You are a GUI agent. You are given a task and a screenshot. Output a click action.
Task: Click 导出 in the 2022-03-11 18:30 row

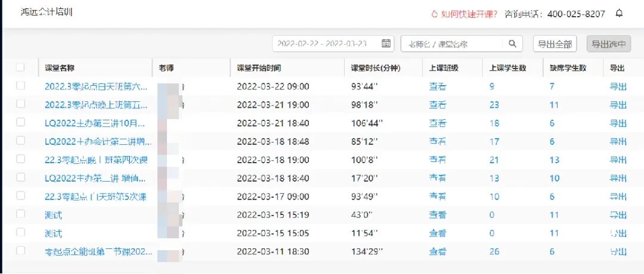[x=618, y=251]
